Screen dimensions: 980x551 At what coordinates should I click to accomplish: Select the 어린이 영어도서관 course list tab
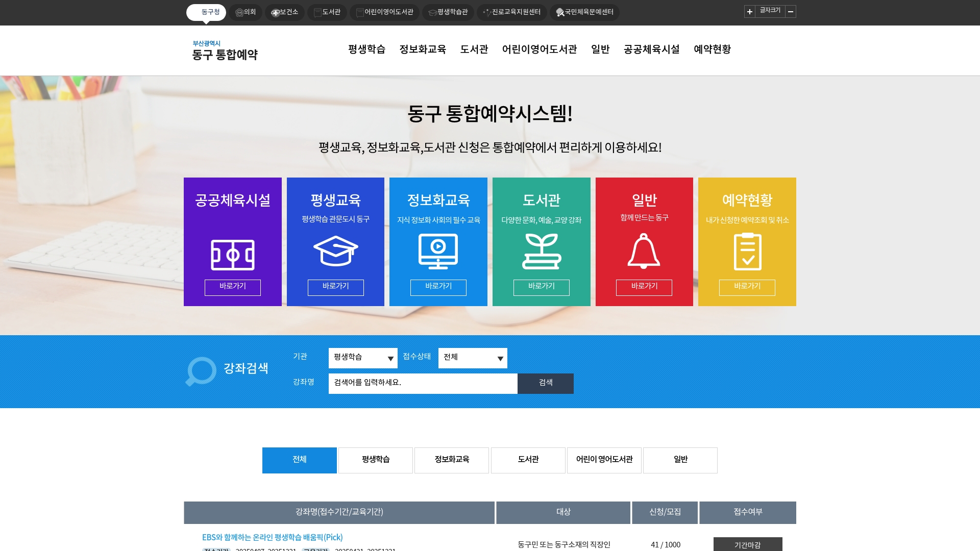pyautogui.click(x=604, y=460)
